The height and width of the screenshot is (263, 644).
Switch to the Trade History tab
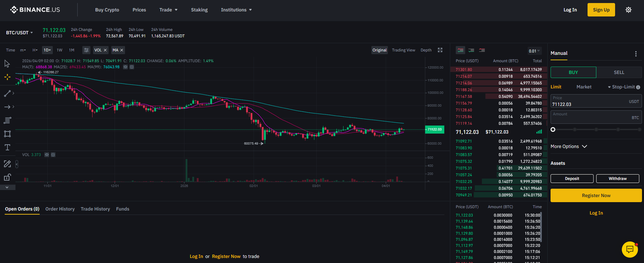click(95, 209)
